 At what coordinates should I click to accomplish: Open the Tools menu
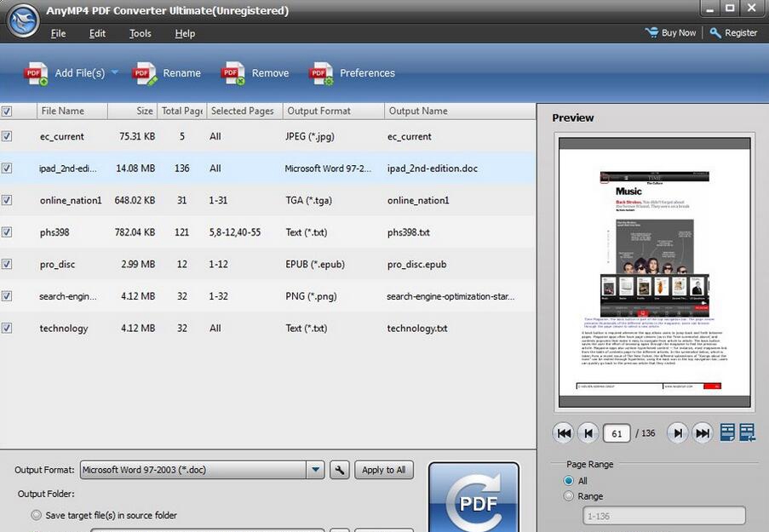tap(141, 33)
